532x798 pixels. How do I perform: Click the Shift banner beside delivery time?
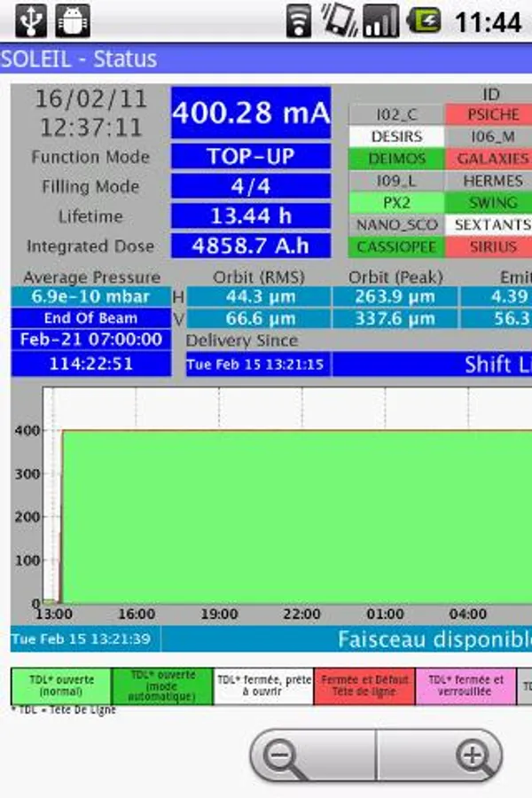tap(432, 364)
